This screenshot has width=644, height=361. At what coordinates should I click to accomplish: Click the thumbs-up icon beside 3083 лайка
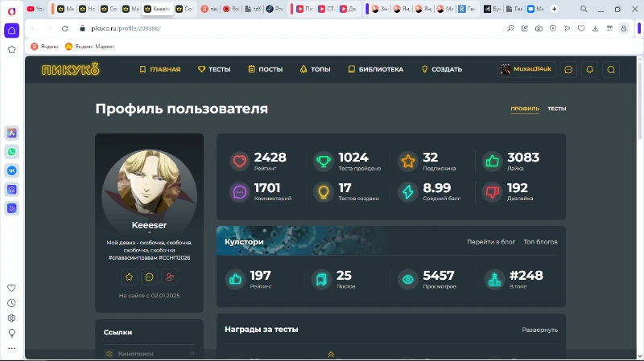pos(493,161)
